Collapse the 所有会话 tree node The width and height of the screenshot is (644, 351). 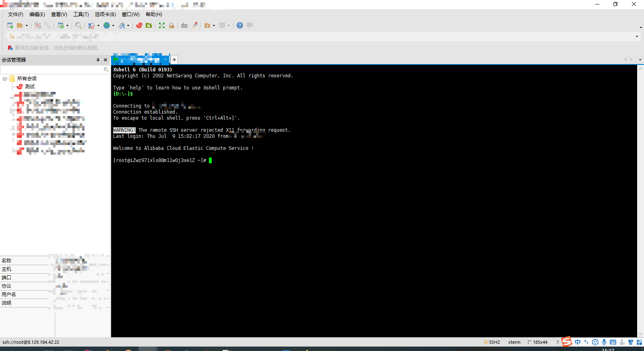click(4, 79)
